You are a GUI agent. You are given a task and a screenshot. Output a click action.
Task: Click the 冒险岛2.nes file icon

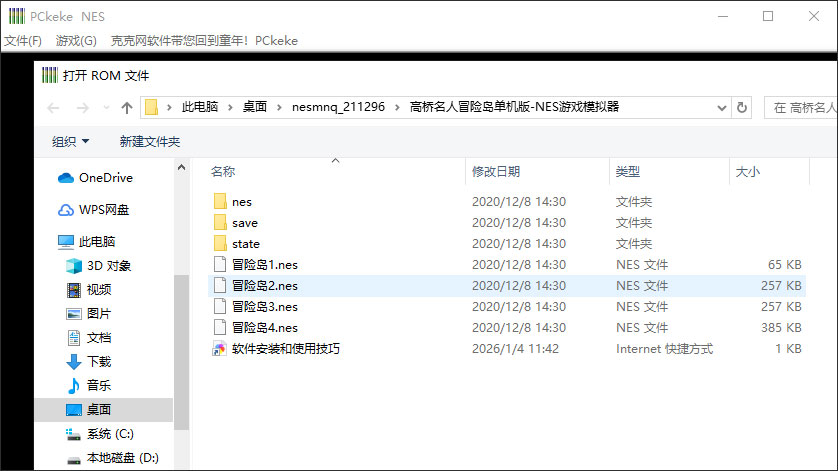pos(220,285)
